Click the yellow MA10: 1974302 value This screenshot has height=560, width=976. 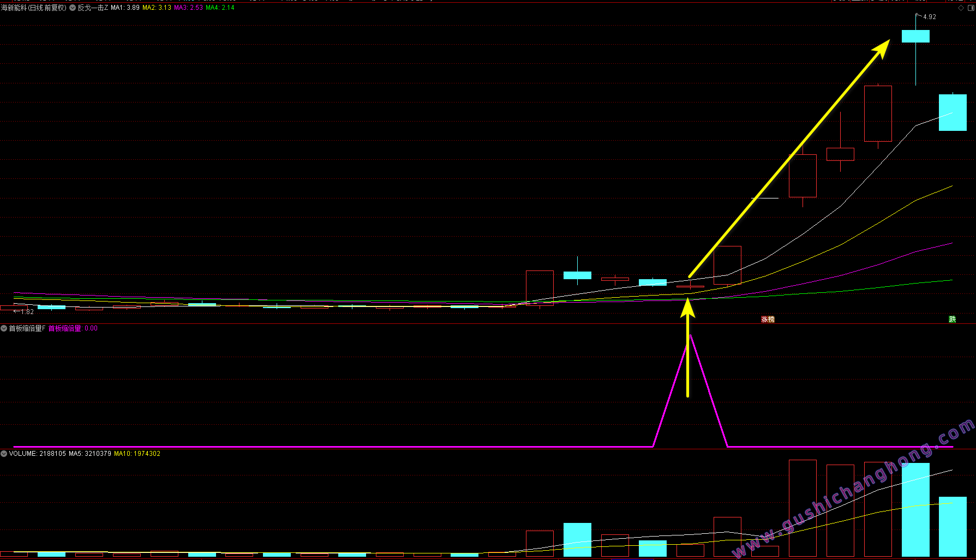137,454
